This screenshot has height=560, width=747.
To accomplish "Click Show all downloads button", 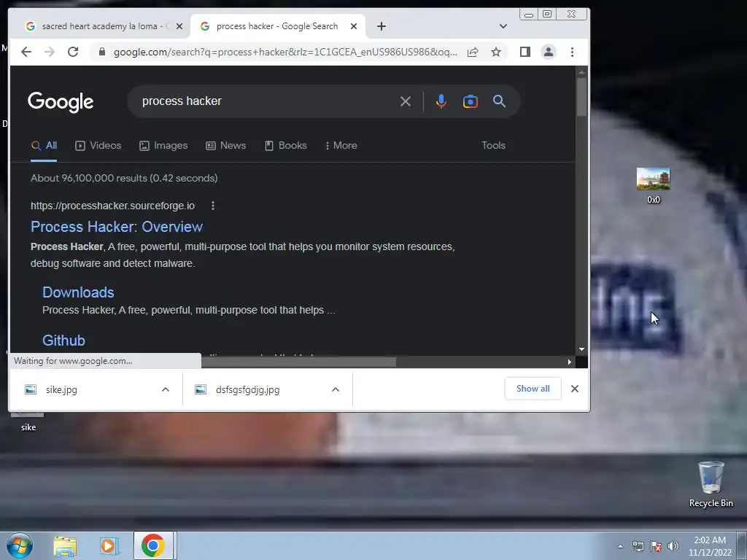I will pos(533,389).
